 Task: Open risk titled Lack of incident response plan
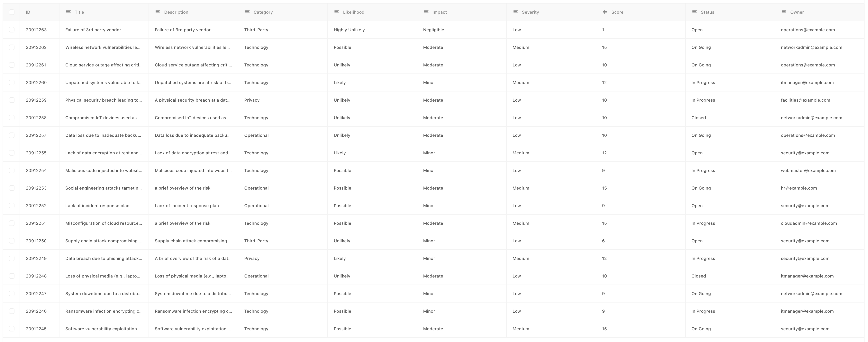pos(97,206)
